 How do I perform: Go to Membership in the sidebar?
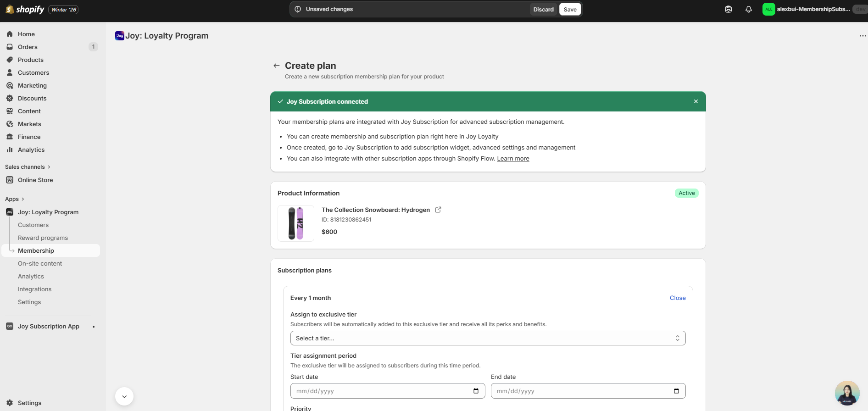pyautogui.click(x=36, y=250)
